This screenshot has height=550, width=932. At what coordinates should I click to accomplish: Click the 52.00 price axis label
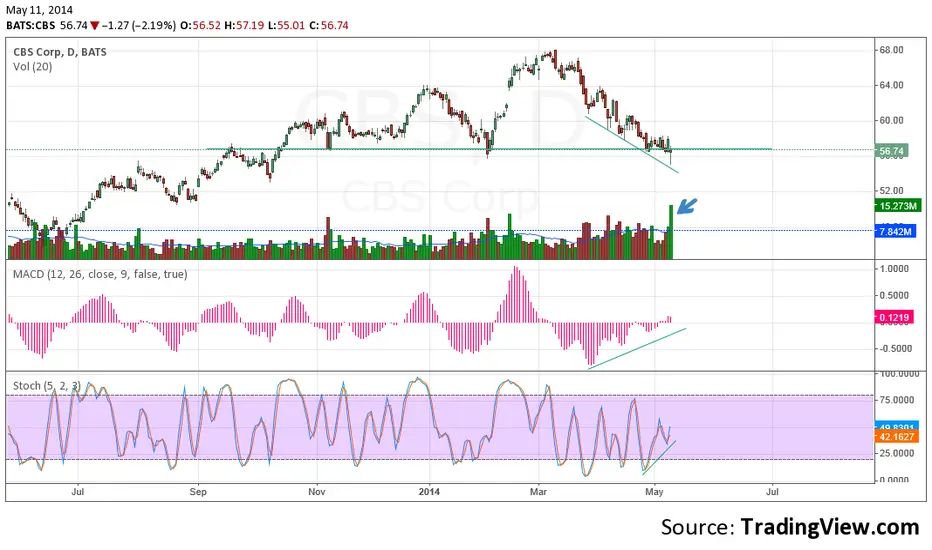coord(892,190)
